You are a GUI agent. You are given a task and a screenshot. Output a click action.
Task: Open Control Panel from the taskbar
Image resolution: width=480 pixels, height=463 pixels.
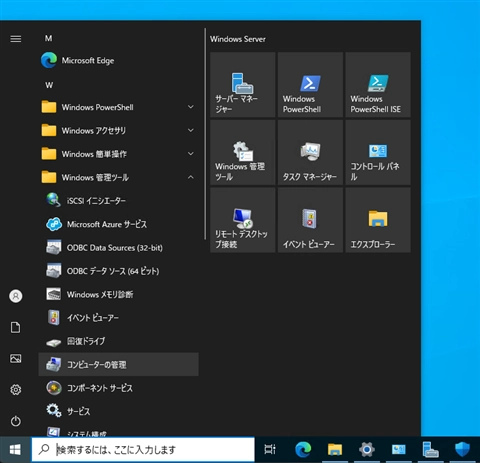pos(399,450)
